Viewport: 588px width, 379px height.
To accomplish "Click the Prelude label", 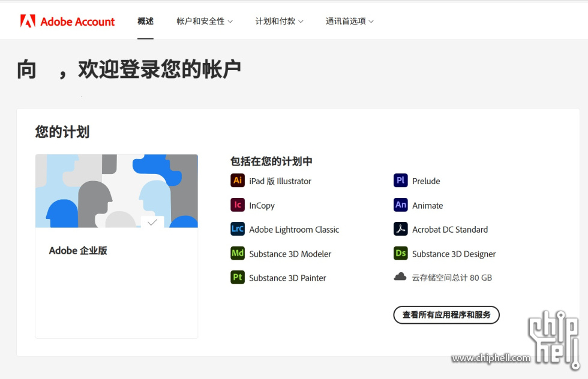I will click(x=426, y=181).
